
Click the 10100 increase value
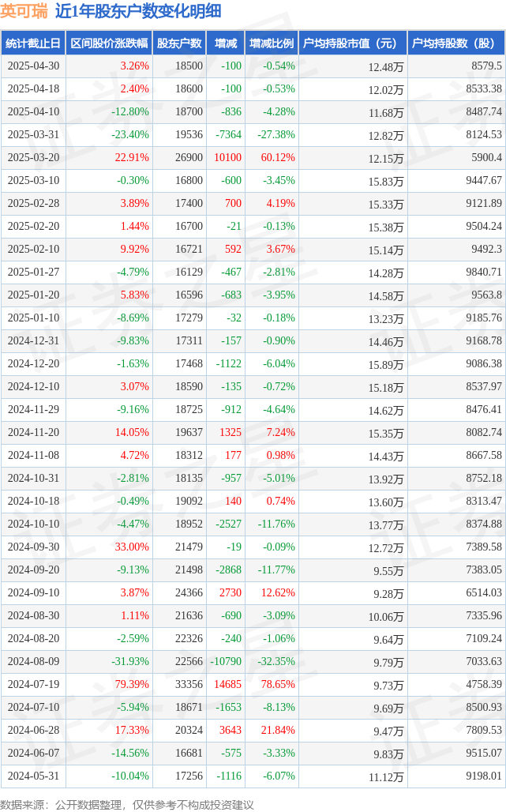point(227,157)
